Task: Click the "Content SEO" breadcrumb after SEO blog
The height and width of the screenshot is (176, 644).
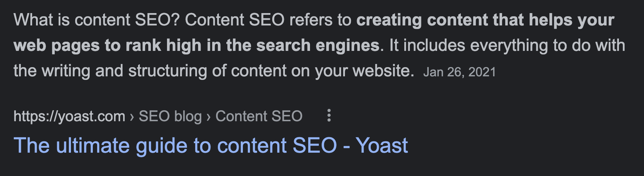Action: (259, 116)
